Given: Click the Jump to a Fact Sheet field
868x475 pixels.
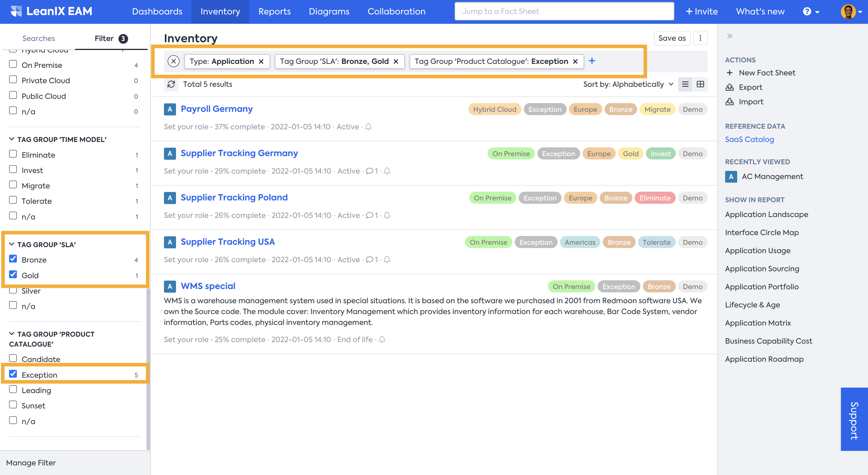Looking at the screenshot, I should [x=564, y=11].
